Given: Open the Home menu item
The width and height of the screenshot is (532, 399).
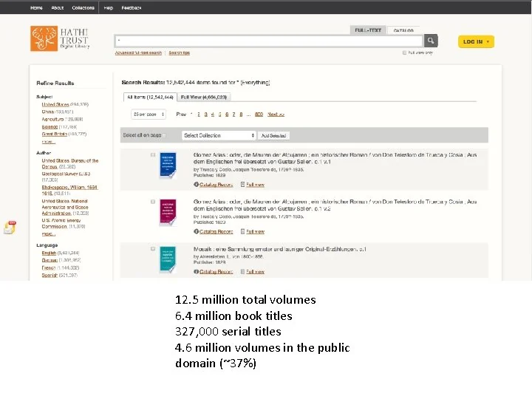Looking at the screenshot, I should point(36,8).
